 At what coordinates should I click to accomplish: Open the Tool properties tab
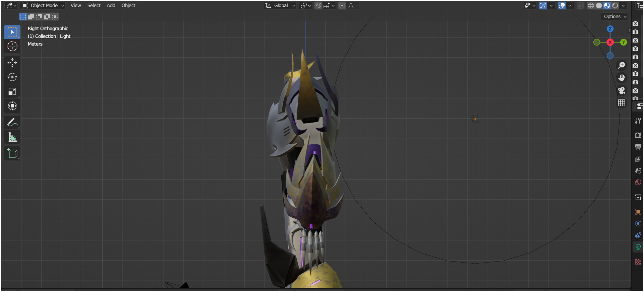tap(638, 121)
